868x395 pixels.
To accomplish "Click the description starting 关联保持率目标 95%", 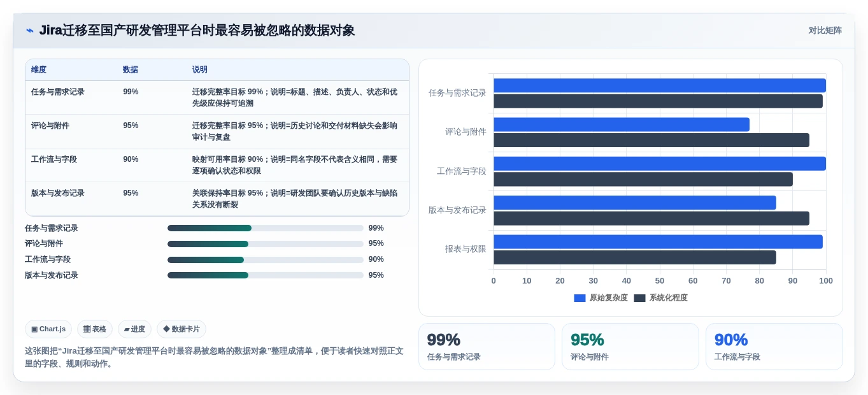I will 295,199.
